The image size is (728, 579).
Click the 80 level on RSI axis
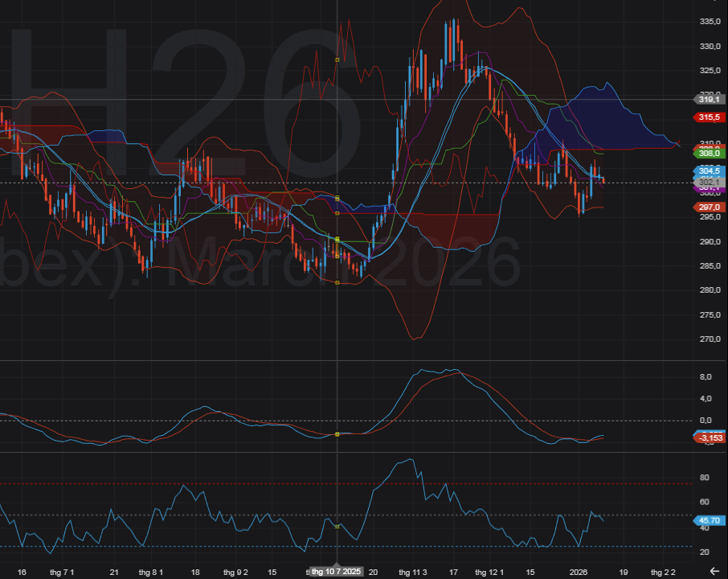coord(704,478)
